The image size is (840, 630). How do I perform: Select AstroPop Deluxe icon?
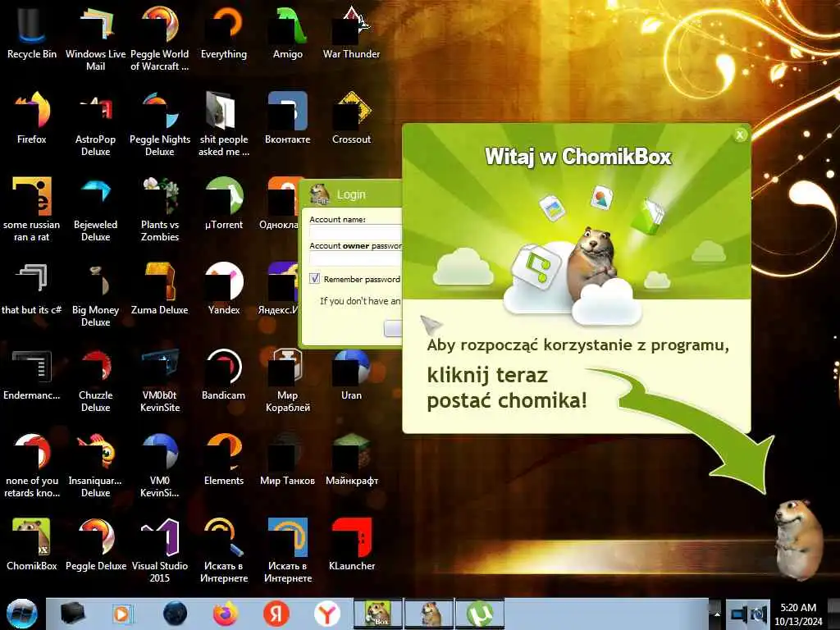[95, 123]
